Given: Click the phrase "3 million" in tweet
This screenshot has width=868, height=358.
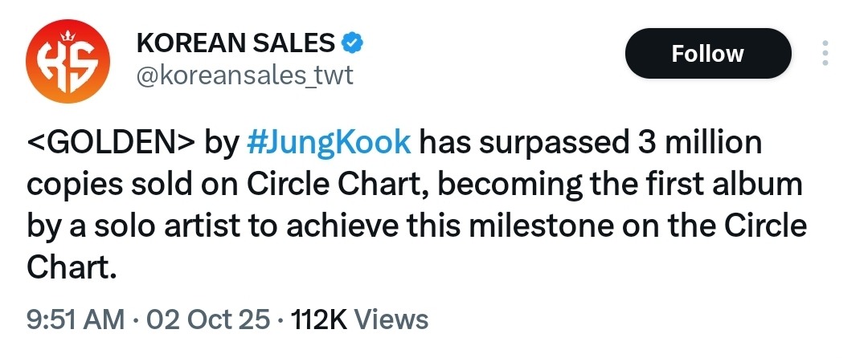Looking at the screenshot, I should pos(694,144).
